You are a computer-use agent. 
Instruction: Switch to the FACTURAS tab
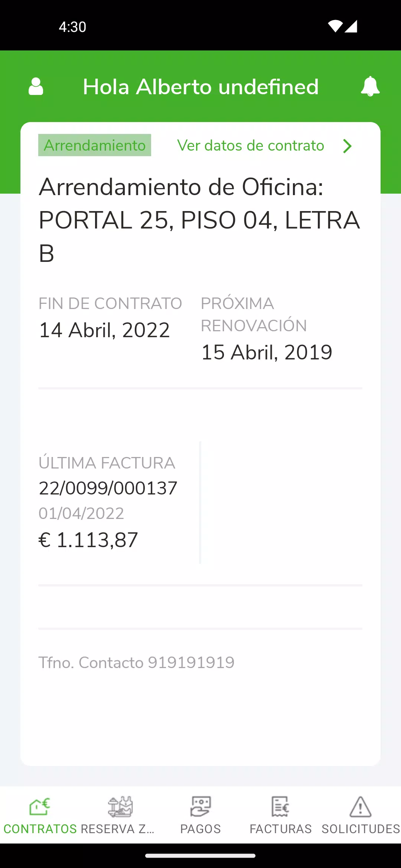(281, 829)
